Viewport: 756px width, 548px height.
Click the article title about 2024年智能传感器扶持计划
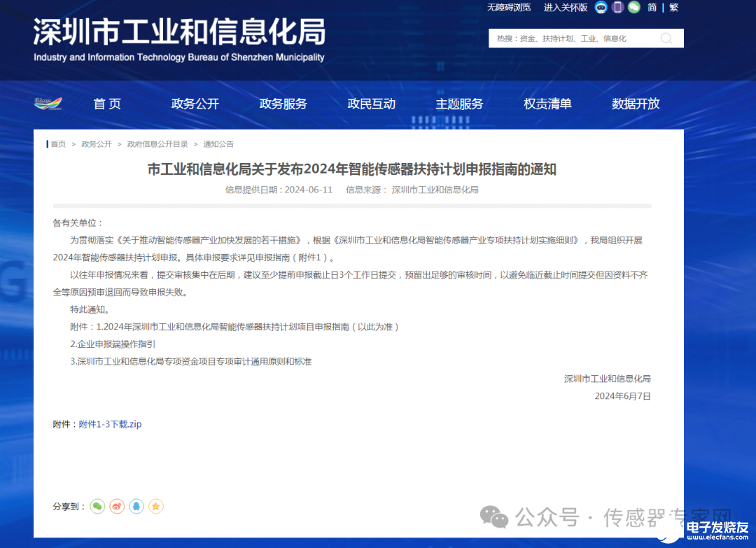[352, 169]
